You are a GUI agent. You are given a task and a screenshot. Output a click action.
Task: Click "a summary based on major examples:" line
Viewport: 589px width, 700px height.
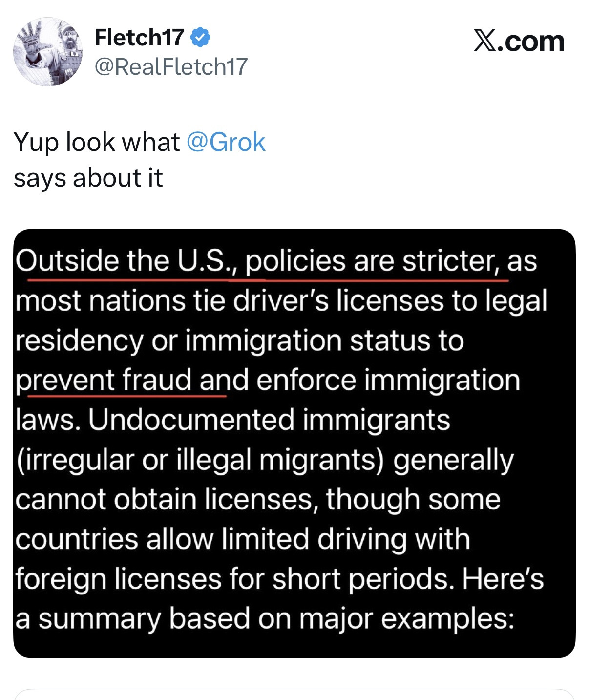tap(265, 619)
